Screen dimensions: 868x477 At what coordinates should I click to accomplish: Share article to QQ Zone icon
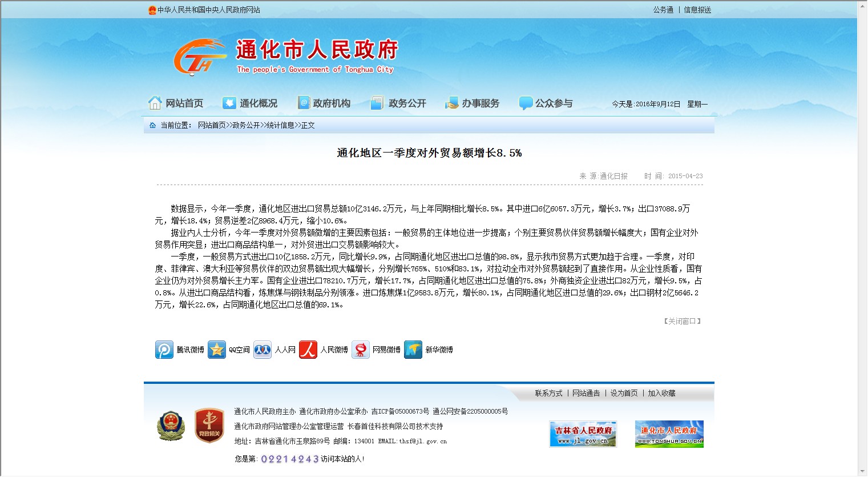[217, 350]
